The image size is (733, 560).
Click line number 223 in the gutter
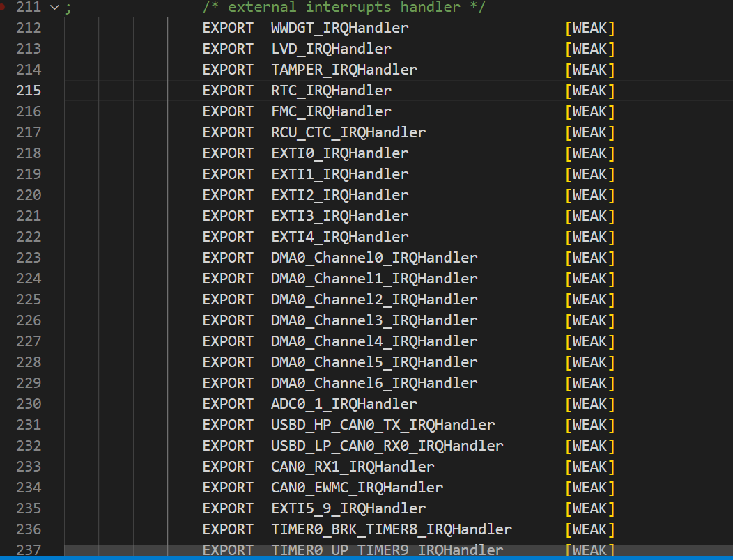coord(29,258)
